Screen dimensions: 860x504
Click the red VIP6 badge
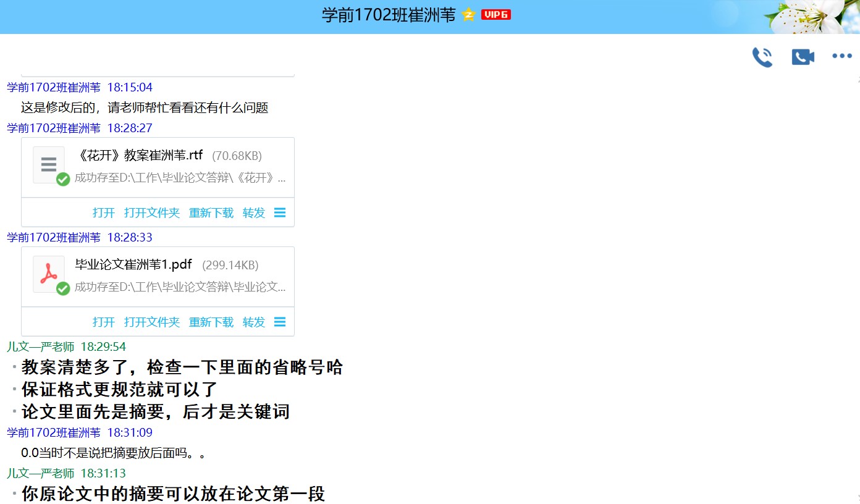(495, 15)
